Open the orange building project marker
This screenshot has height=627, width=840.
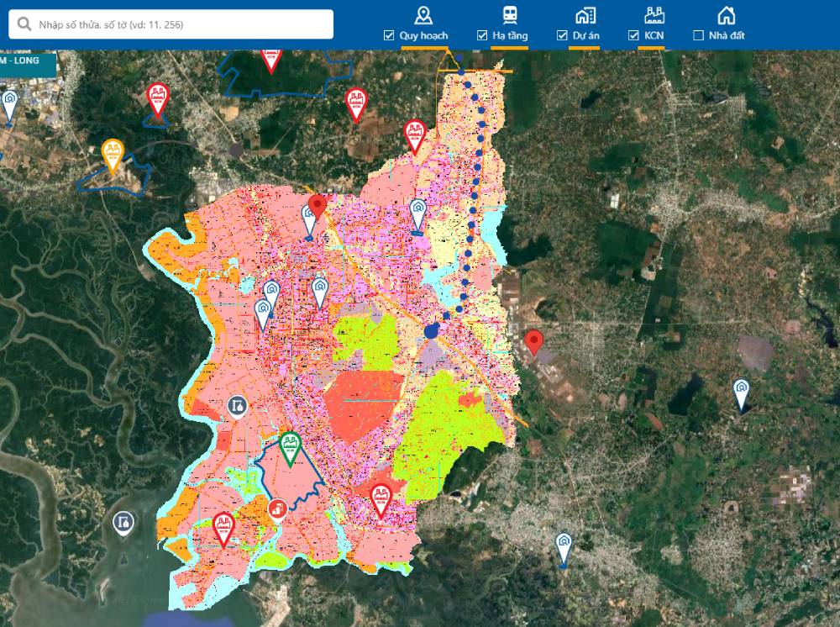pyautogui.click(x=277, y=508)
